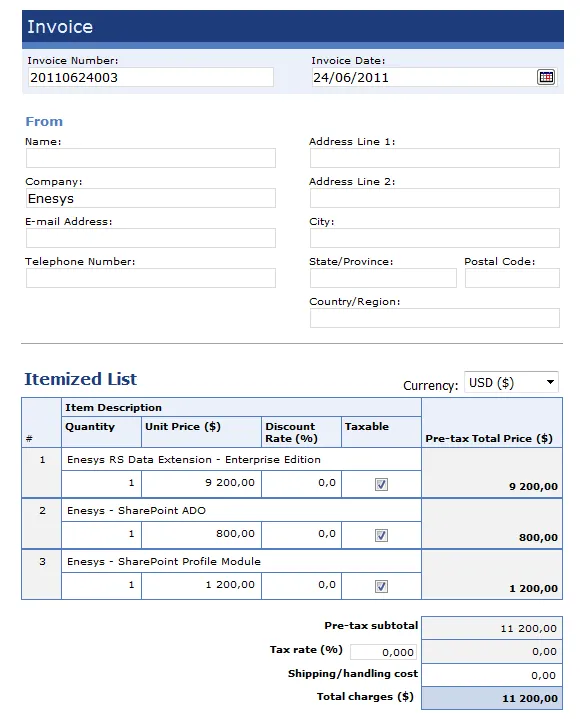Click row number 3 in the itemized list
580x719 pixels.
click(43, 561)
